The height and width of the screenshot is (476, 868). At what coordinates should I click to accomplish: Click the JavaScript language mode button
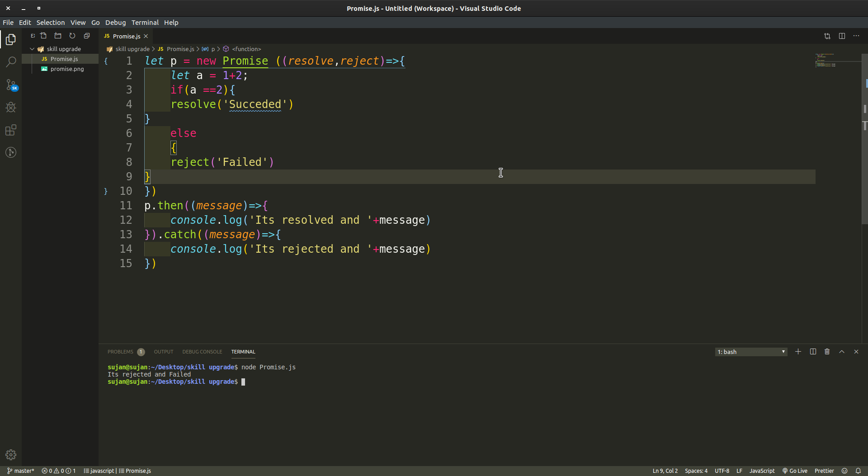point(762,471)
